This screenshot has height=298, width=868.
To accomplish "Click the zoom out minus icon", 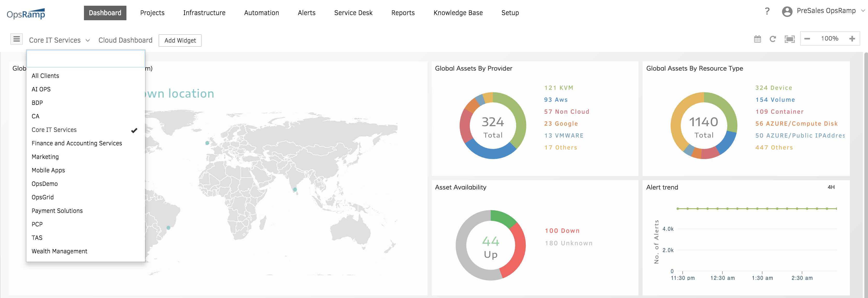I will click(x=807, y=39).
